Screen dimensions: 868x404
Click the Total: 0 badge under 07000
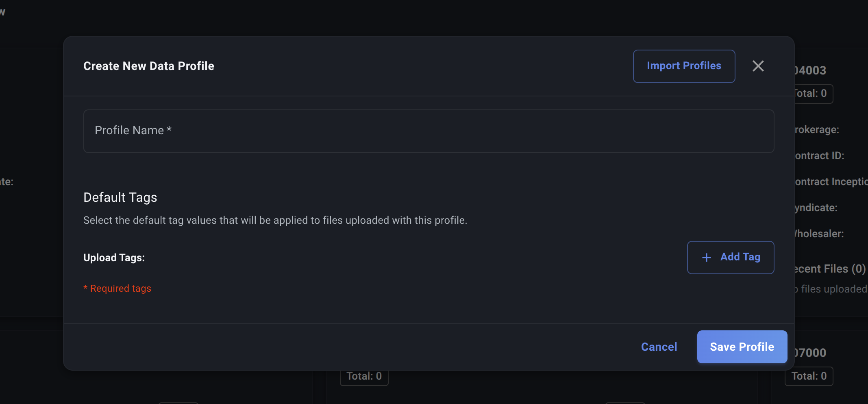coord(809,376)
